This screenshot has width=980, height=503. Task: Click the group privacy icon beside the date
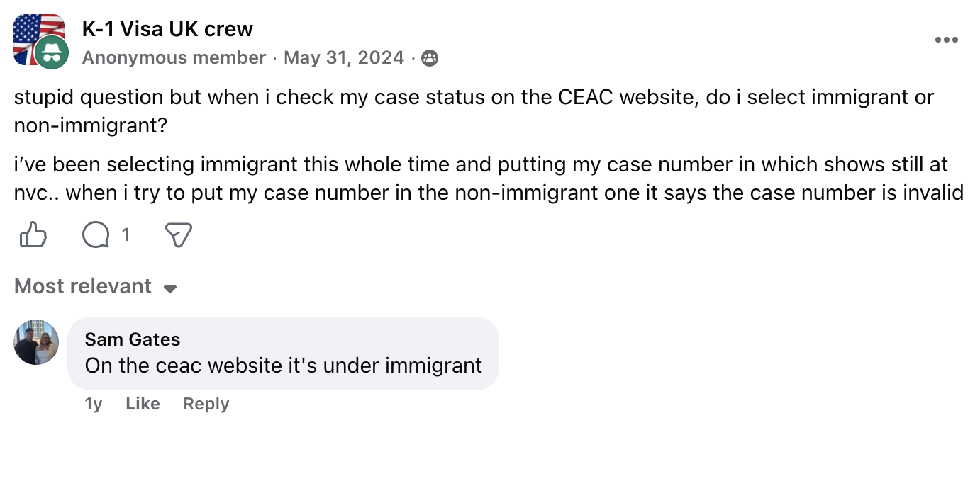(x=430, y=58)
